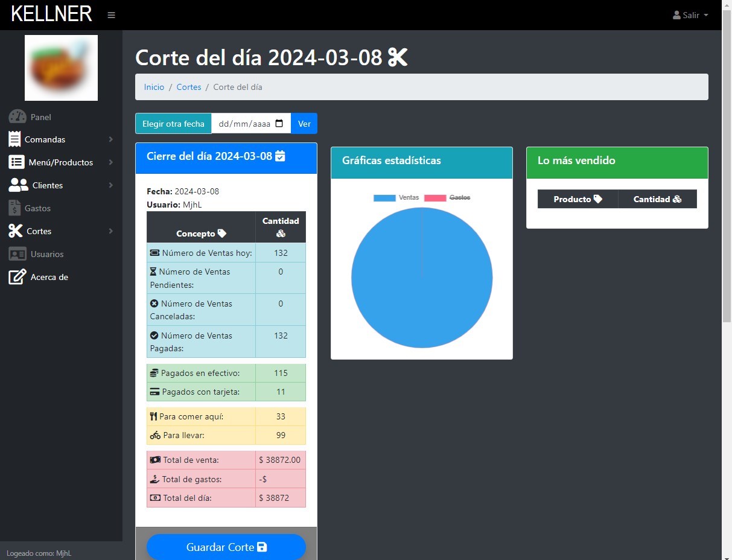Click the Clientes people icon
Image resolution: width=732 pixels, height=560 pixels.
click(18, 185)
